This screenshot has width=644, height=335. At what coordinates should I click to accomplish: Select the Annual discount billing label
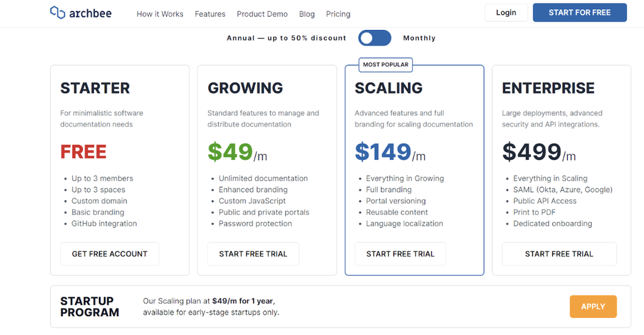point(286,38)
